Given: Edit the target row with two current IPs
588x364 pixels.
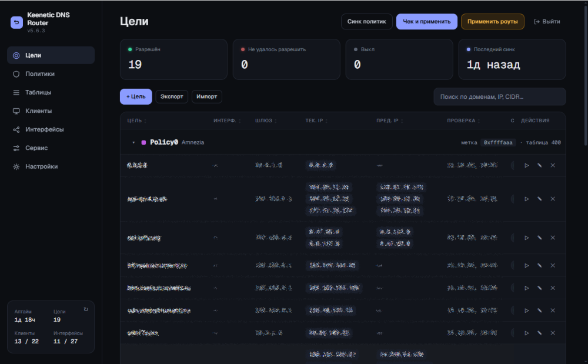Looking at the screenshot, I should 540,238.
